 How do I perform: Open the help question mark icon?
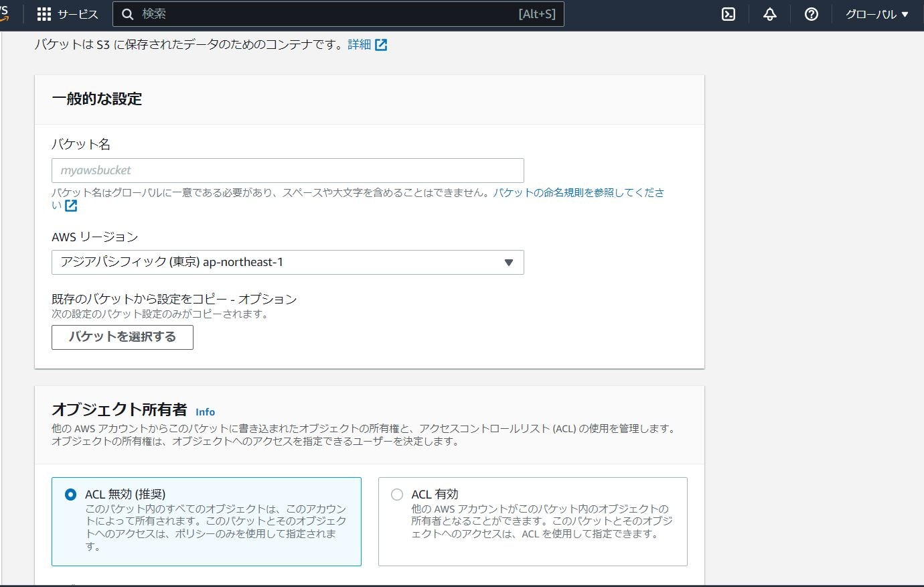[x=812, y=14]
